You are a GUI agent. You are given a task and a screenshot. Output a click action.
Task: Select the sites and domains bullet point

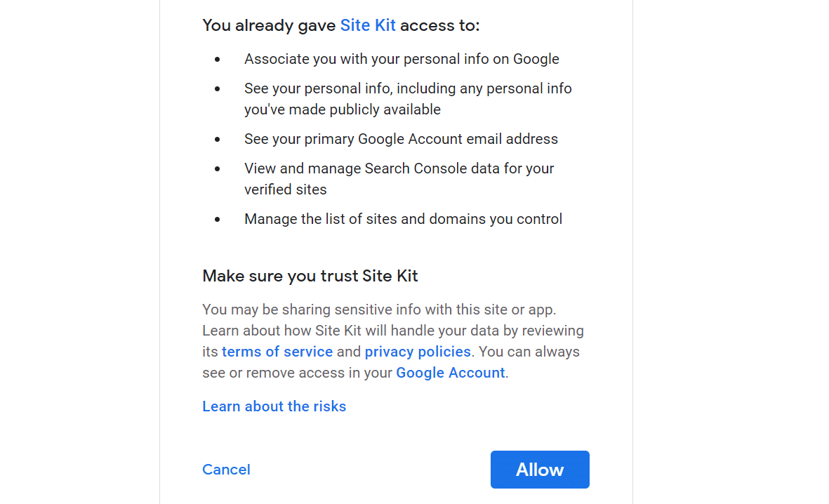pos(403,218)
